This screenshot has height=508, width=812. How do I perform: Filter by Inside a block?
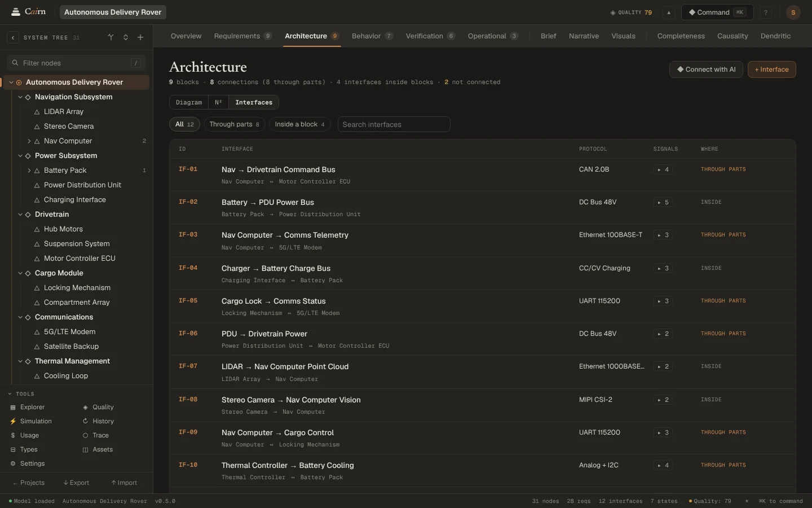[x=299, y=124]
